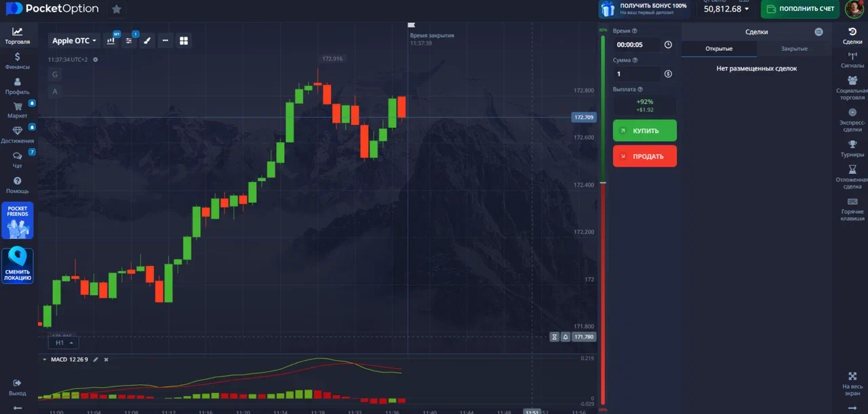Open the Сигналы signals panel
Screen dimensions: 868x414
(852, 61)
